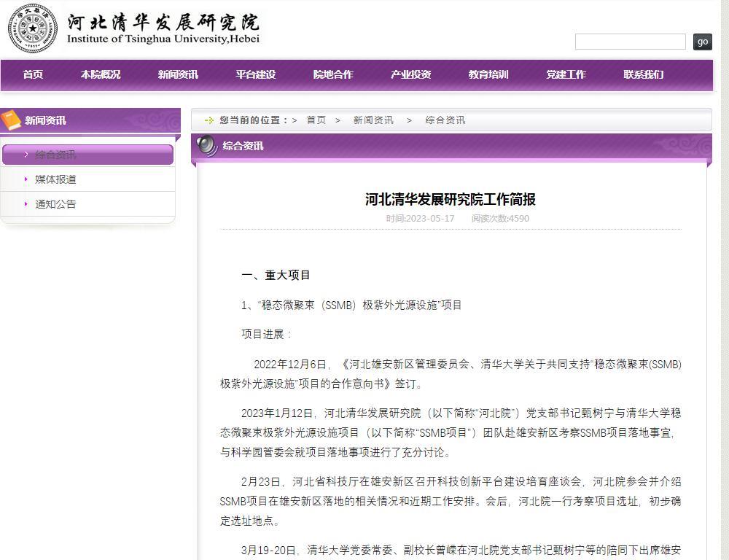Click the paragraph starting 2022年12月6日
Viewport: 729px width, 560px height.
[x=451, y=374]
